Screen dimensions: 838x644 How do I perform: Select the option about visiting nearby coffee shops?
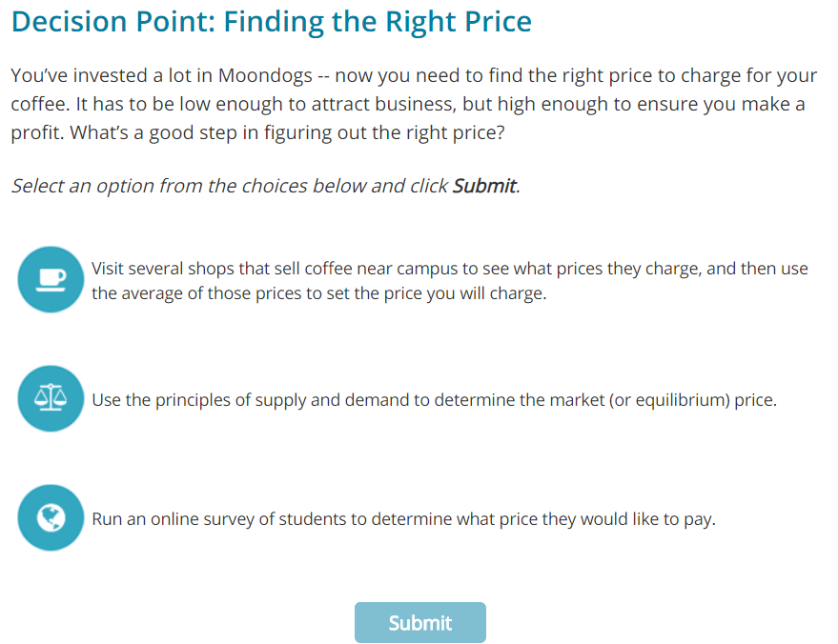click(448, 280)
